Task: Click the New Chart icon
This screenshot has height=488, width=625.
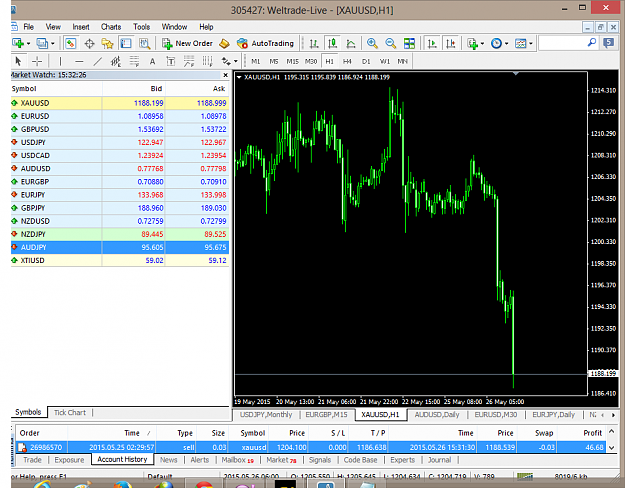Action: click(18, 43)
